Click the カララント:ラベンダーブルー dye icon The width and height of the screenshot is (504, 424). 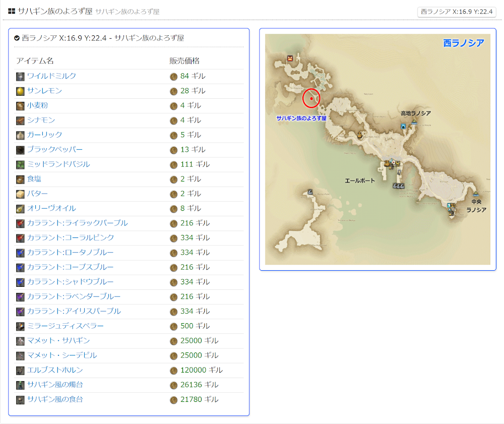[x=20, y=297]
